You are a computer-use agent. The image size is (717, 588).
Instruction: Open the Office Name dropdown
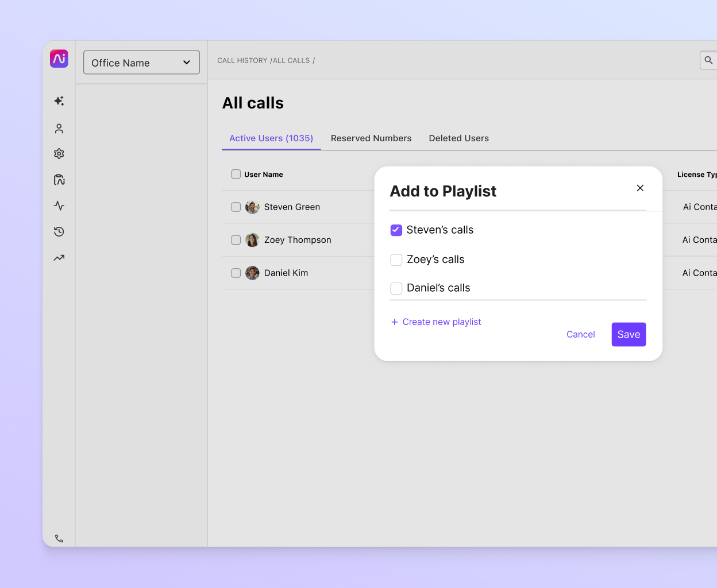pos(141,62)
